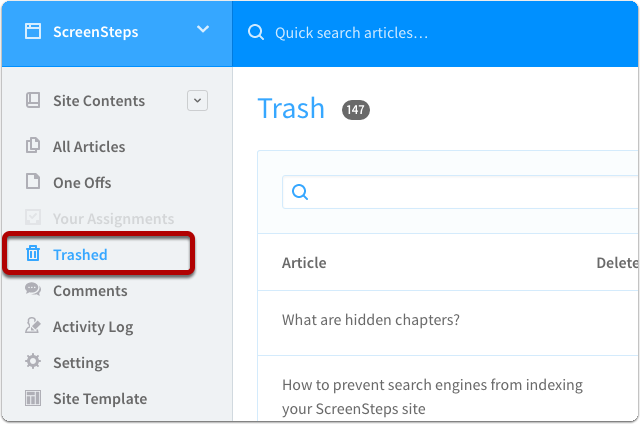Expand the Site Contents dropdown arrow
This screenshot has height=424, width=640.
[x=198, y=100]
